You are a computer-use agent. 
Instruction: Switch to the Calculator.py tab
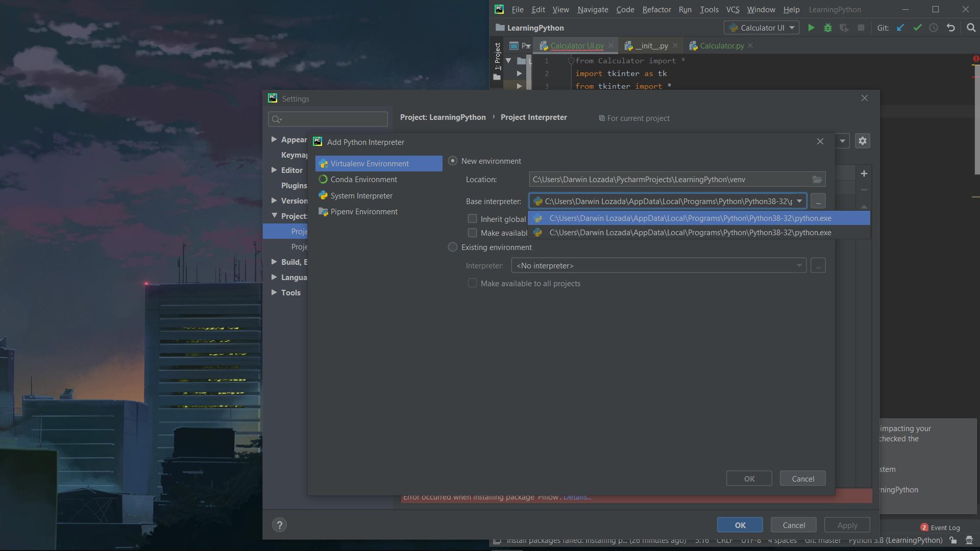pyautogui.click(x=721, y=45)
